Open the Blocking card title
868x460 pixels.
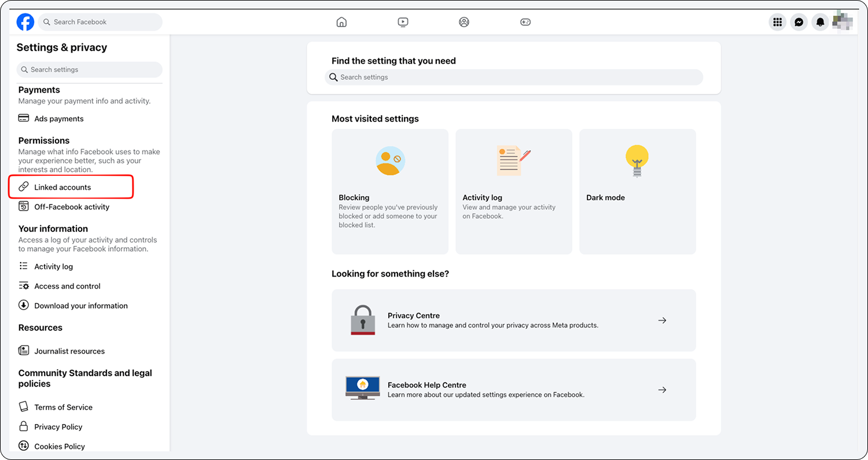click(354, 197)
